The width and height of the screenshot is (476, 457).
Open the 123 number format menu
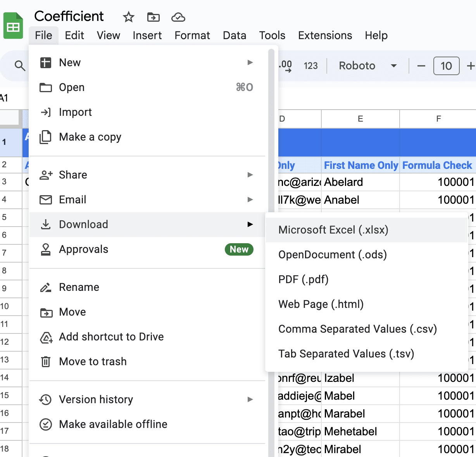point(310,66)
